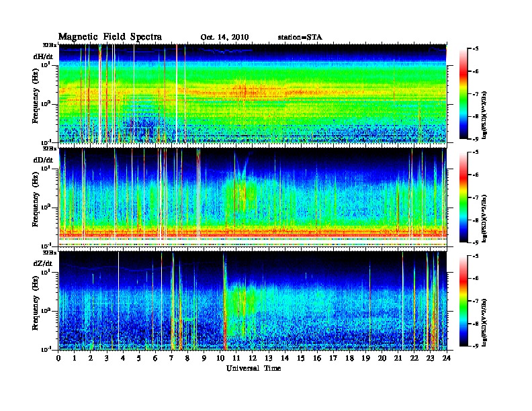Click the Frequency (Hz) label of dH/dt panel
Viewport: 532px width, 411px height.
[x=36, y=96]
